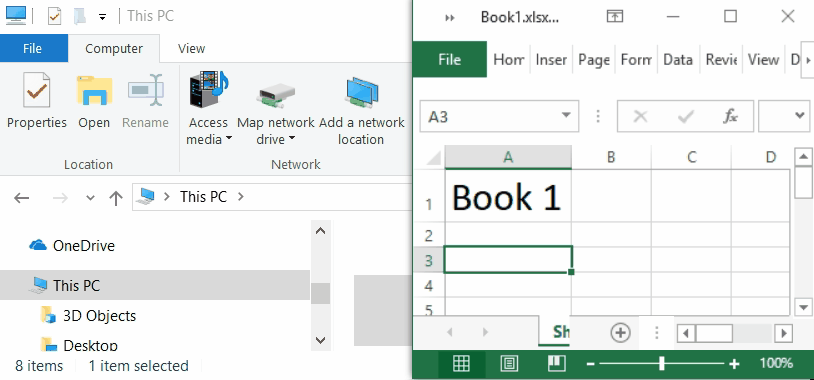814x380 pixels.
Task: Click the Cancel X icon in formula bar
Action: coord(640,116)
